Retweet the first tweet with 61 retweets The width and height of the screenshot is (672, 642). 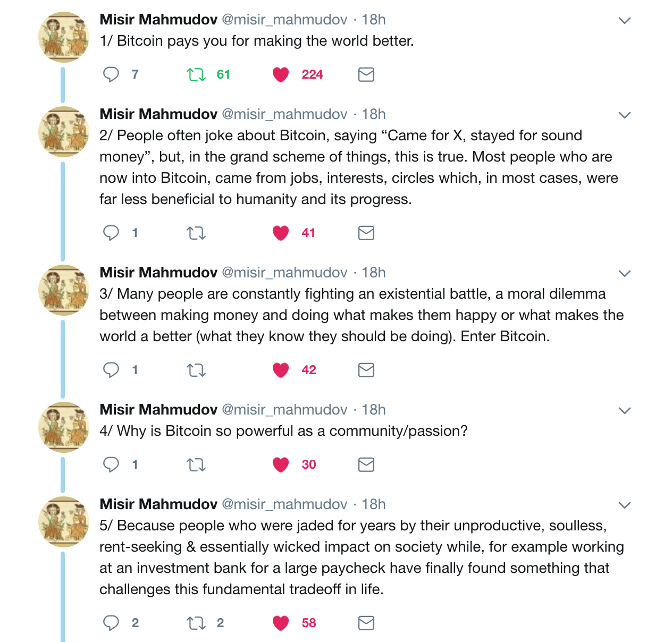tap(196, 74)
